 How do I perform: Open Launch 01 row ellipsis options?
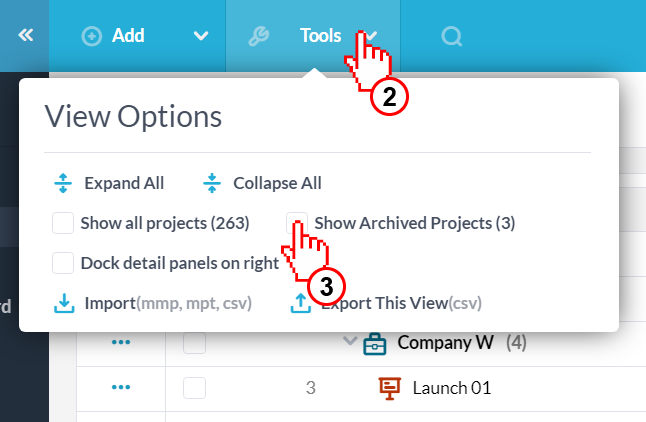pyautogui.click(x=121, y=387)
